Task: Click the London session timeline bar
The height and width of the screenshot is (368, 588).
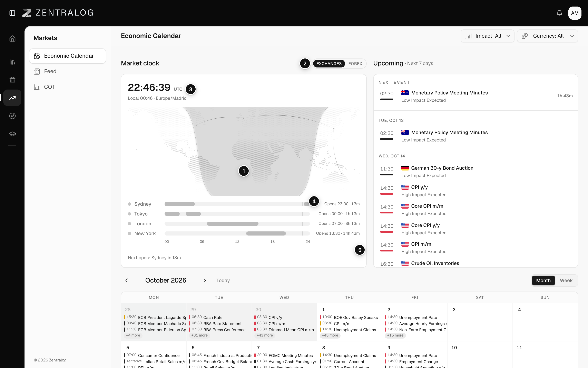Action: (x=237, y=224)
